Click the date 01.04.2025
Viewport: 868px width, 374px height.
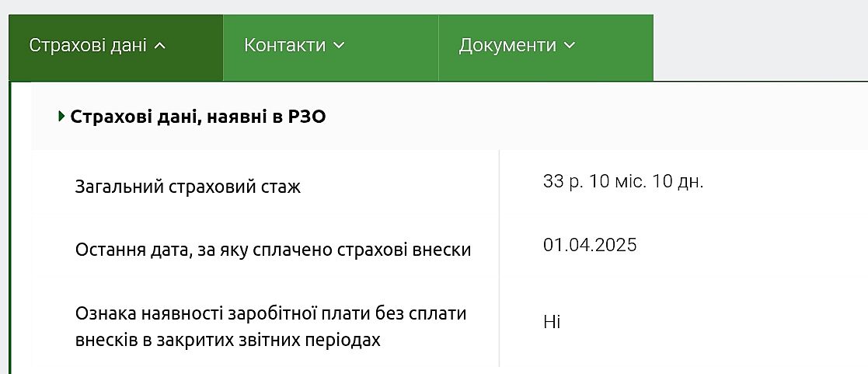click(x=590, y=246)
